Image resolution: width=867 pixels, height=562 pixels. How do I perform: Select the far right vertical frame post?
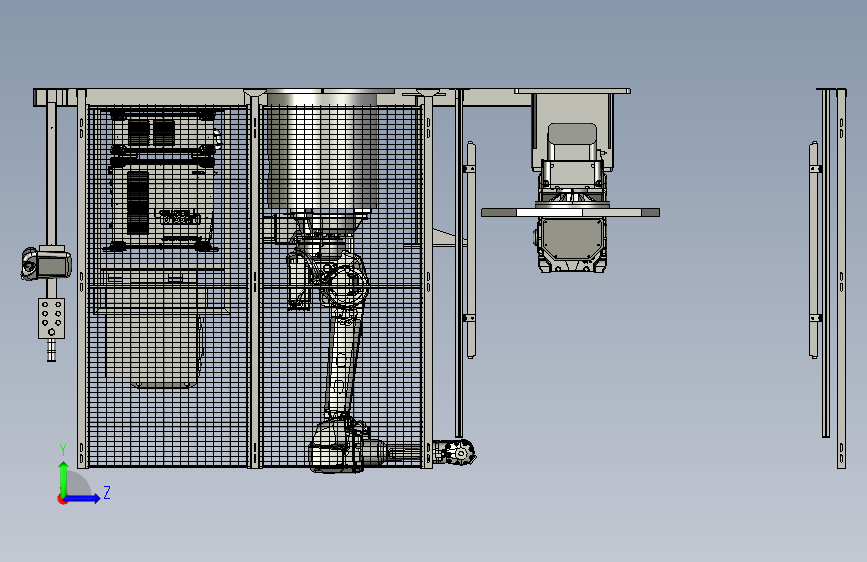(841, 278)
